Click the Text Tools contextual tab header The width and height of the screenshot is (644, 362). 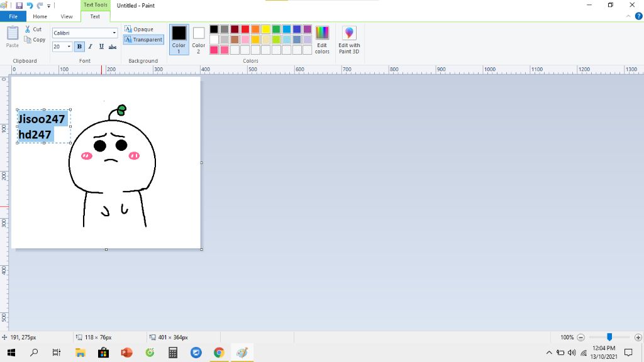click(x=96, y=5)
